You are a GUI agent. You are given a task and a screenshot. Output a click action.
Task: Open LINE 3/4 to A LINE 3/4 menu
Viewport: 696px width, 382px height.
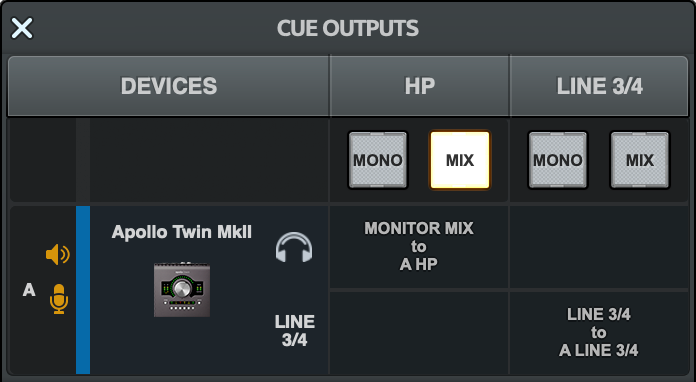598,333
